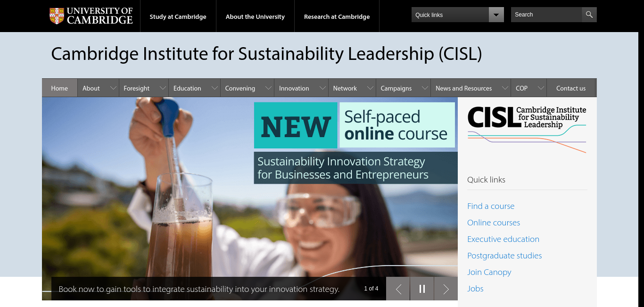Image resolution: width=644 pixels, height=307 pixels.
Task: Click the 'Book now to gain tools' caption
Action: 199,289
